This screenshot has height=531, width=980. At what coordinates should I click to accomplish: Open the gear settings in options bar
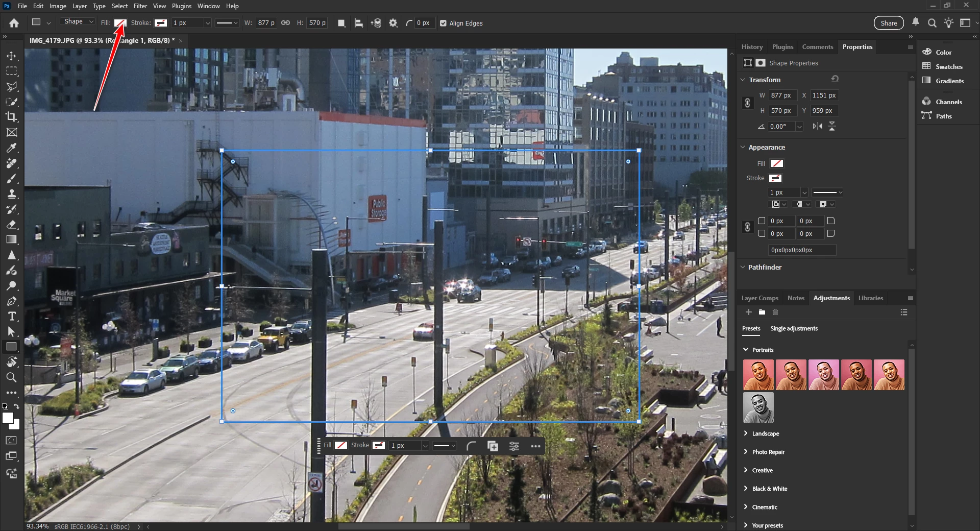[393, 23]
